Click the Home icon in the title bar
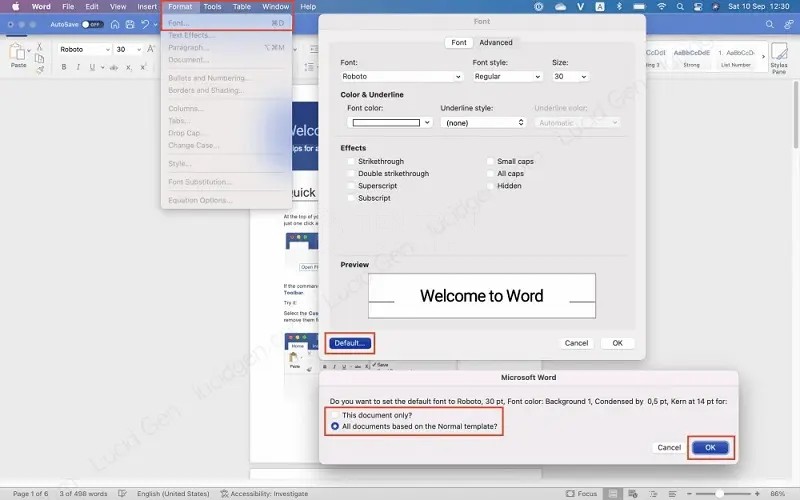 [116, 23]
